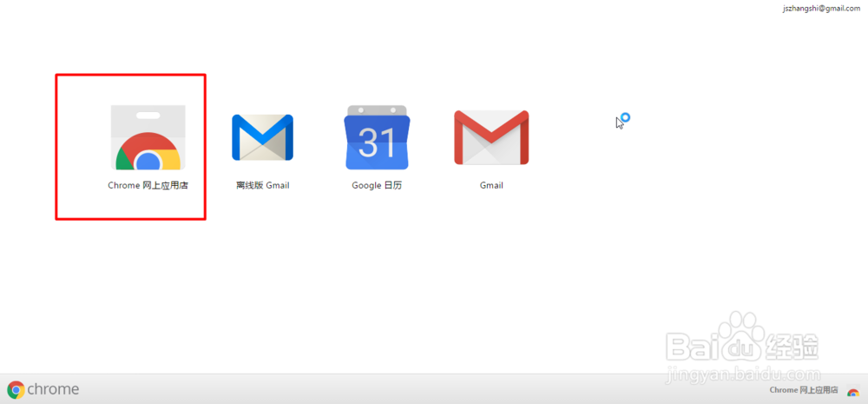Select the 'Google 日历' app label
Viewport: 868px width, 404px height.
coord(377,186)
